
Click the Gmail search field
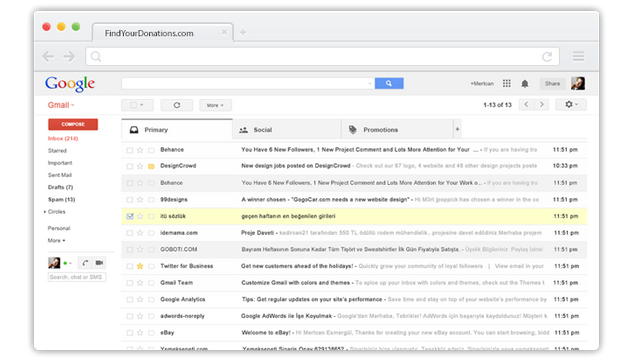[248, 83]
